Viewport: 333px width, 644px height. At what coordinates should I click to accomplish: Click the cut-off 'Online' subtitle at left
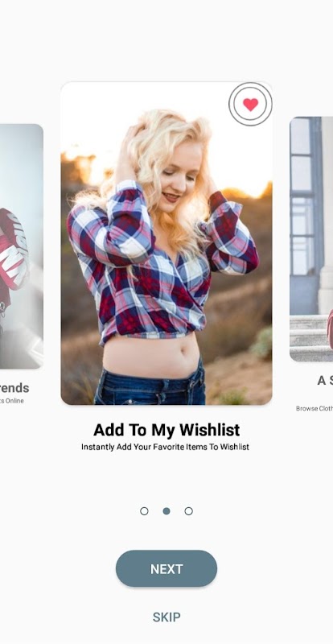12,401
